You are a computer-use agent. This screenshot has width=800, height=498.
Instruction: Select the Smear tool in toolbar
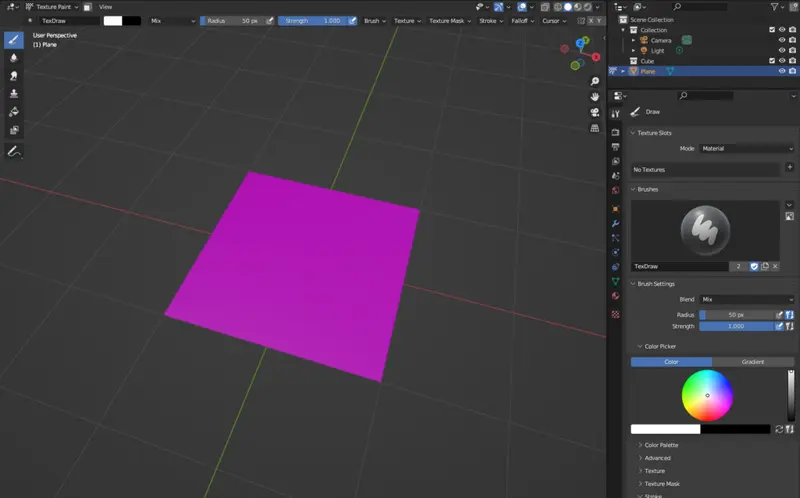click(x=14, y=76)
